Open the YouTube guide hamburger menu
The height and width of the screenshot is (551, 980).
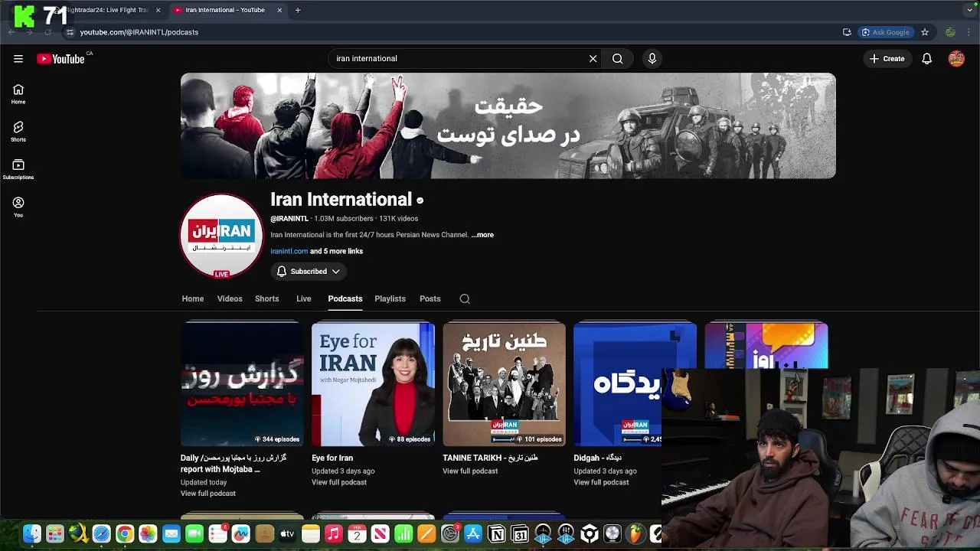(18, 59)
